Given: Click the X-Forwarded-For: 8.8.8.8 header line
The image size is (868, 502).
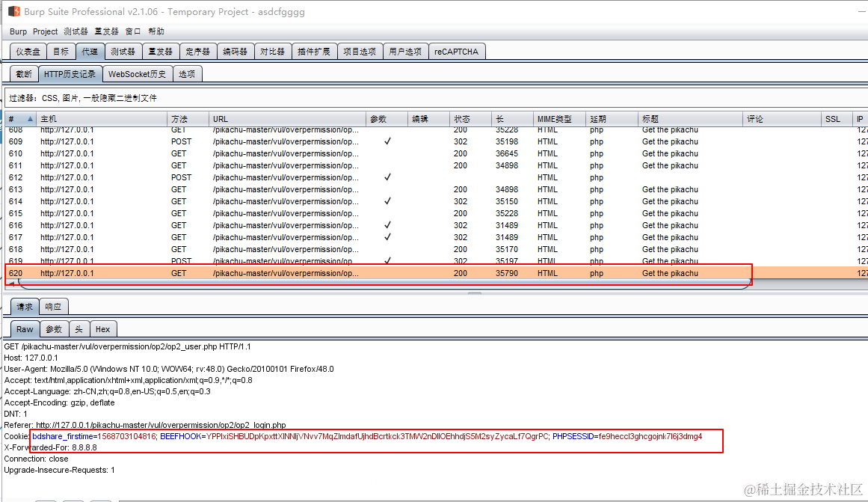Looking at the screenshot, I should (50, 447).
